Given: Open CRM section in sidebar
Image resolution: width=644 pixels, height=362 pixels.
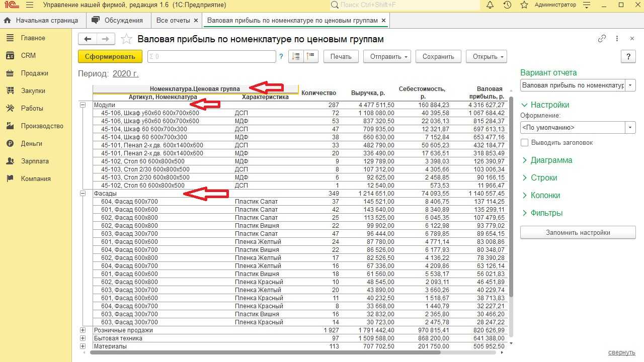Looking at the screenshot, I should click(x=28, y=55).
